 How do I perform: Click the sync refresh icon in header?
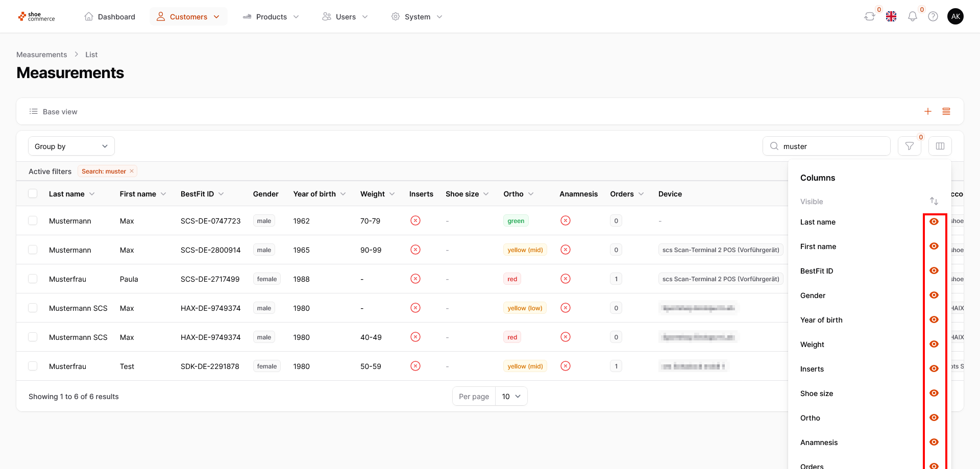pos(869,17)
